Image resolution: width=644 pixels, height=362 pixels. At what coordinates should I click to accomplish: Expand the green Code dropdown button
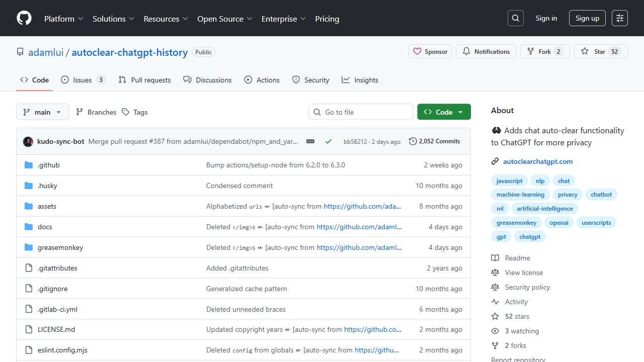[444, 112]
